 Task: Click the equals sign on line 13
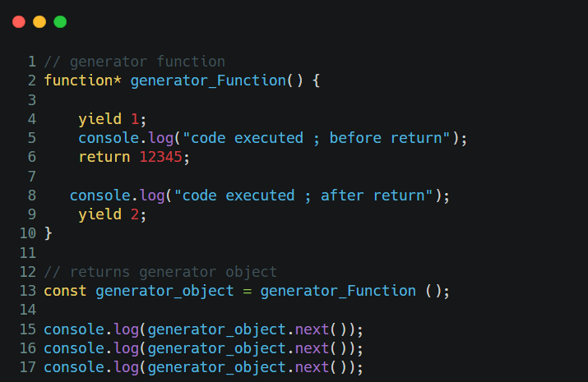point(248,292)
